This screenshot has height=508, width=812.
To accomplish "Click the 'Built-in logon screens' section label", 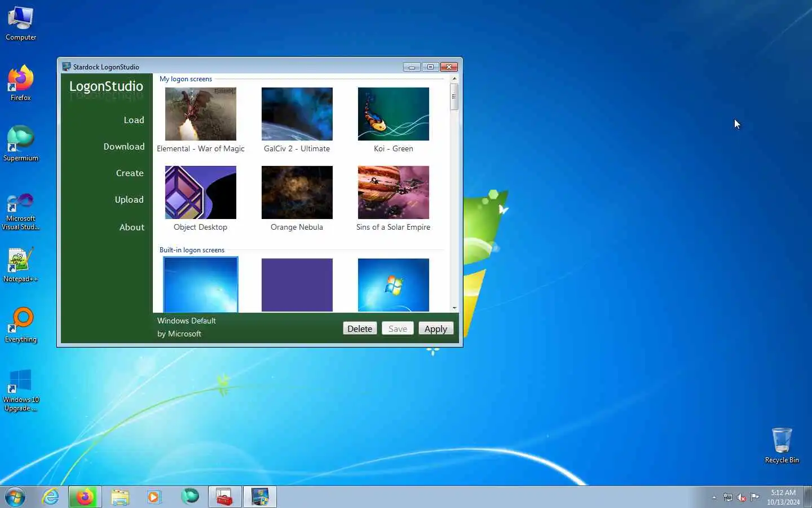I will click(x=192, y=250).
